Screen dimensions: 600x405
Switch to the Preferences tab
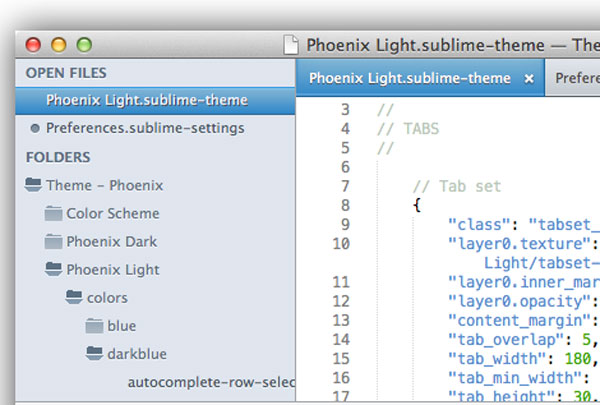(x=573, y=78)
